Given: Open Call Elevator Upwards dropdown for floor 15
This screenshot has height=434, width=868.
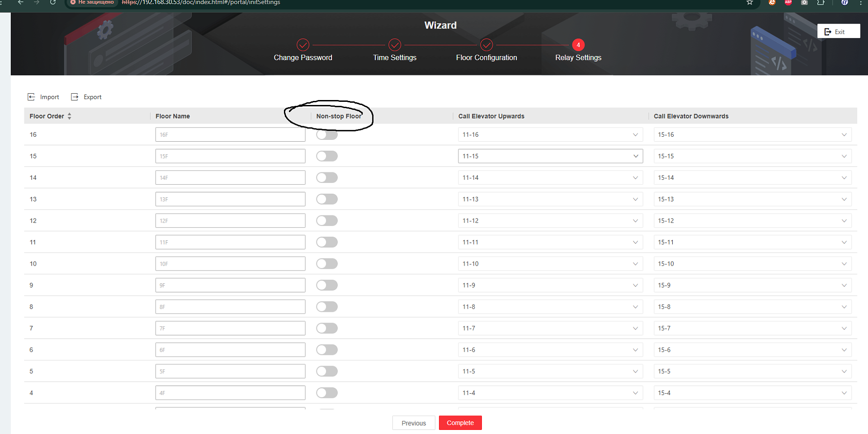Looking at the screenshot, I should [550, 156].
